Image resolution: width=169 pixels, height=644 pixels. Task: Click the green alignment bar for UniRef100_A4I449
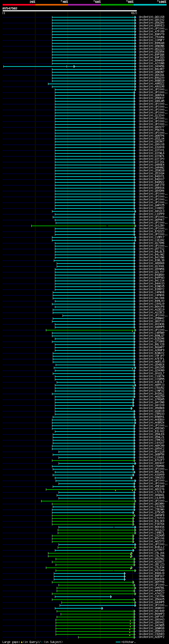coord(96,611)
